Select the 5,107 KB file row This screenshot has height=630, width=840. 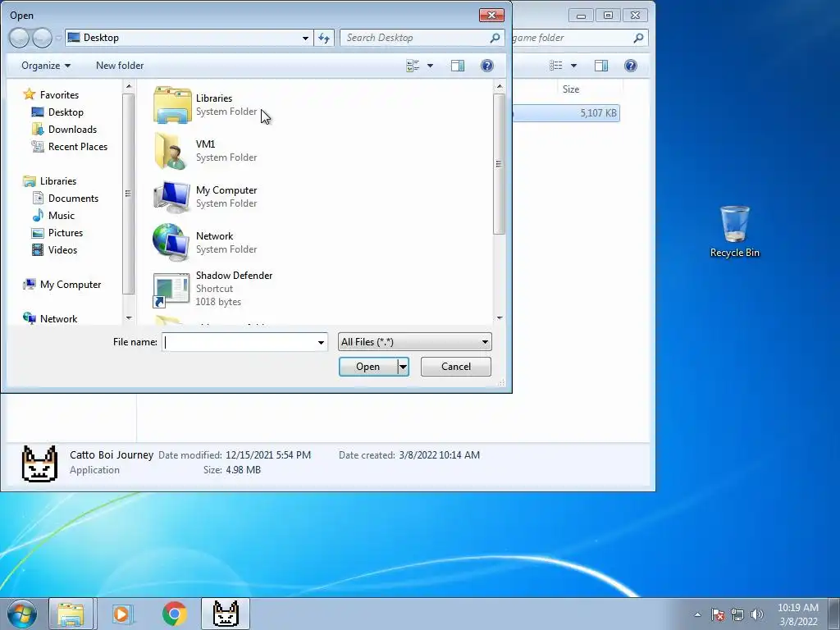point(566,113)
